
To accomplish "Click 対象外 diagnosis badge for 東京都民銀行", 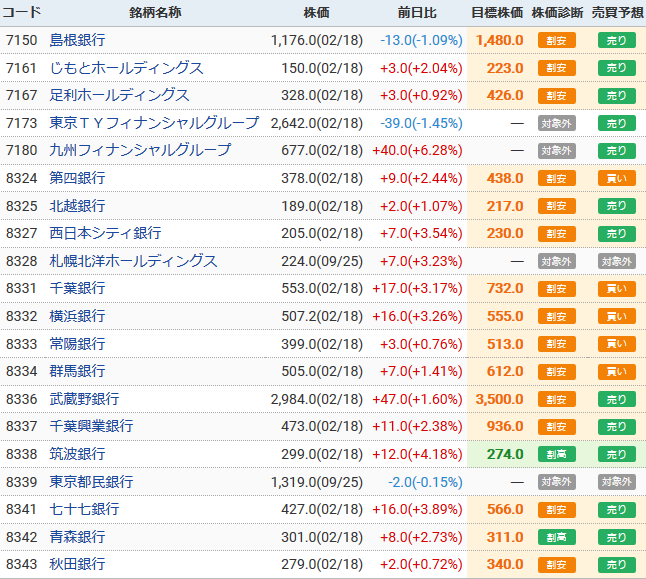I will click(x=557, y=482).
